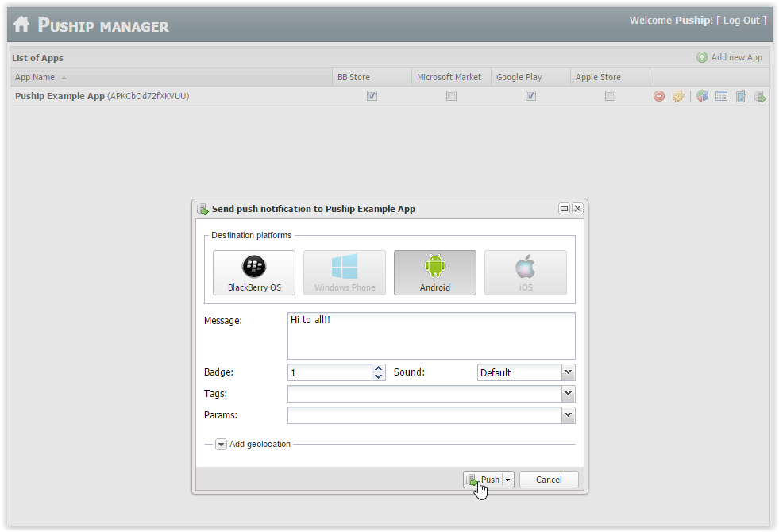Open the Tags dropdown arrow

click(x=569, y=394)
